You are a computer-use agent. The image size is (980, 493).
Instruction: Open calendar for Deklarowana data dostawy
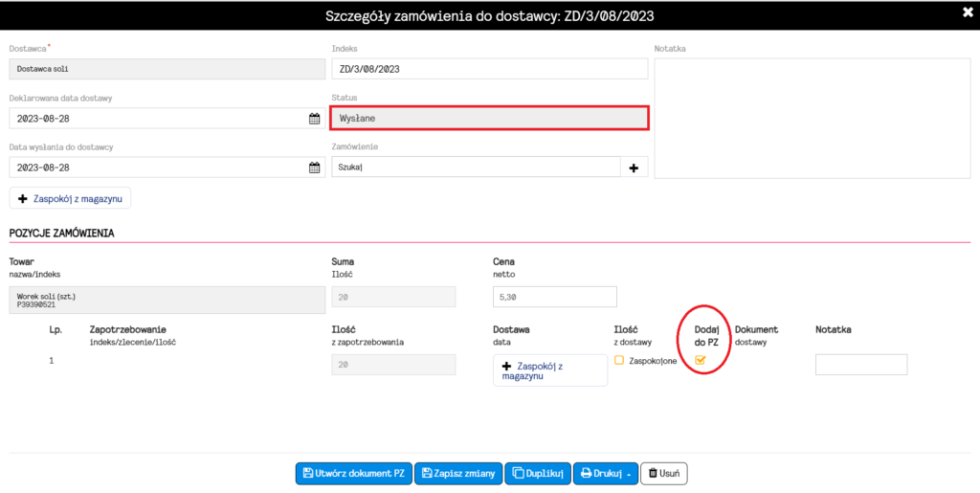314,119
